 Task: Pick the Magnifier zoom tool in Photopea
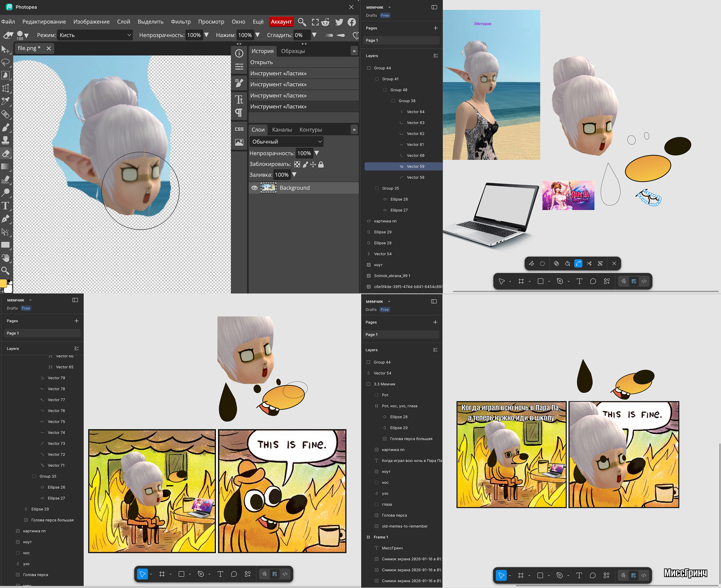point(5,271)
